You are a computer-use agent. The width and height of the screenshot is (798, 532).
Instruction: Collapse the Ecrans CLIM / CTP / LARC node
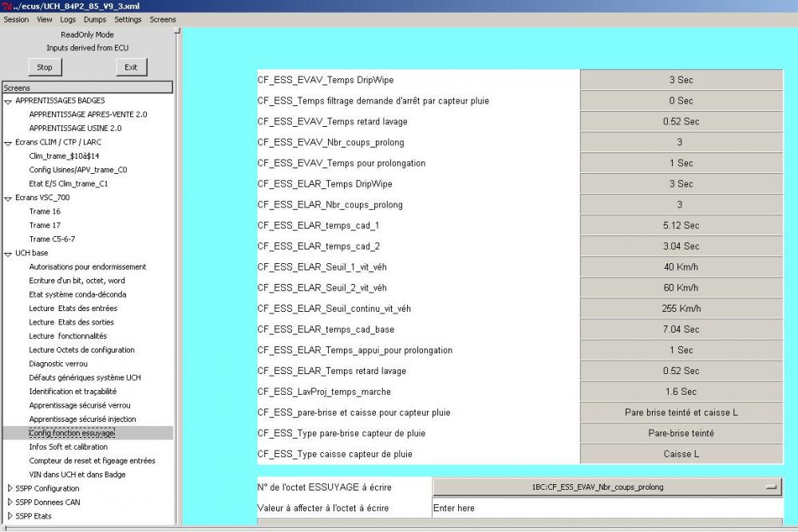pos(8,143)
